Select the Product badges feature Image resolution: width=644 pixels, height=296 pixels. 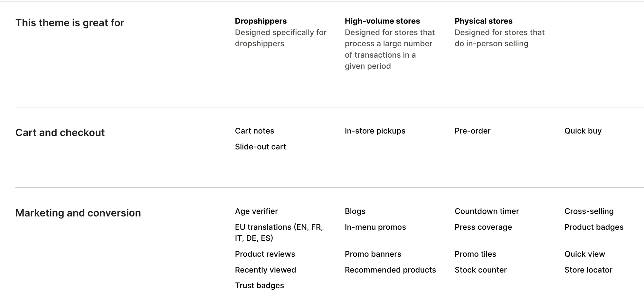[x=594, y=227]
